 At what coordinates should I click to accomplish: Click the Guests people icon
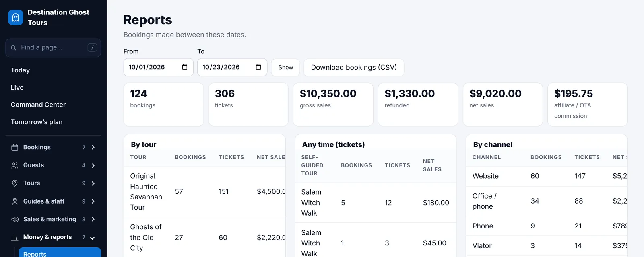(15, 165)
